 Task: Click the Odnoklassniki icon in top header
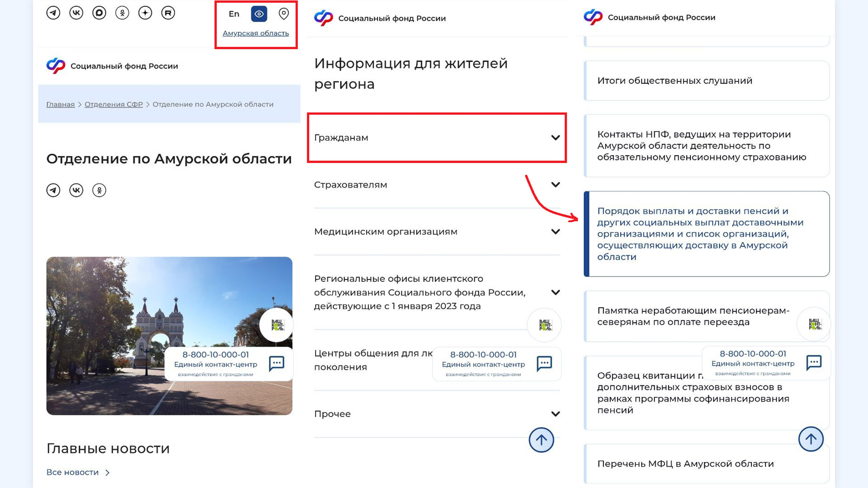coord(122,13)
